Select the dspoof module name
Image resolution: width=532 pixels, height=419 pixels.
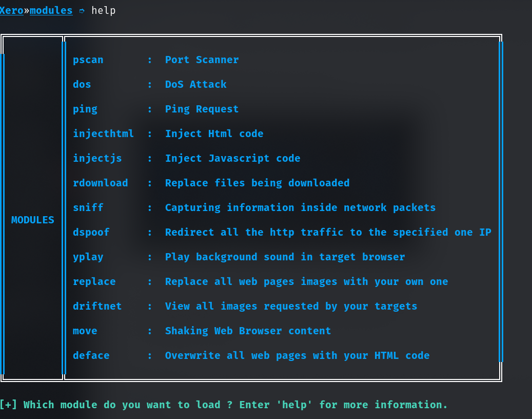pyautogui.click(x=91, y=233)
